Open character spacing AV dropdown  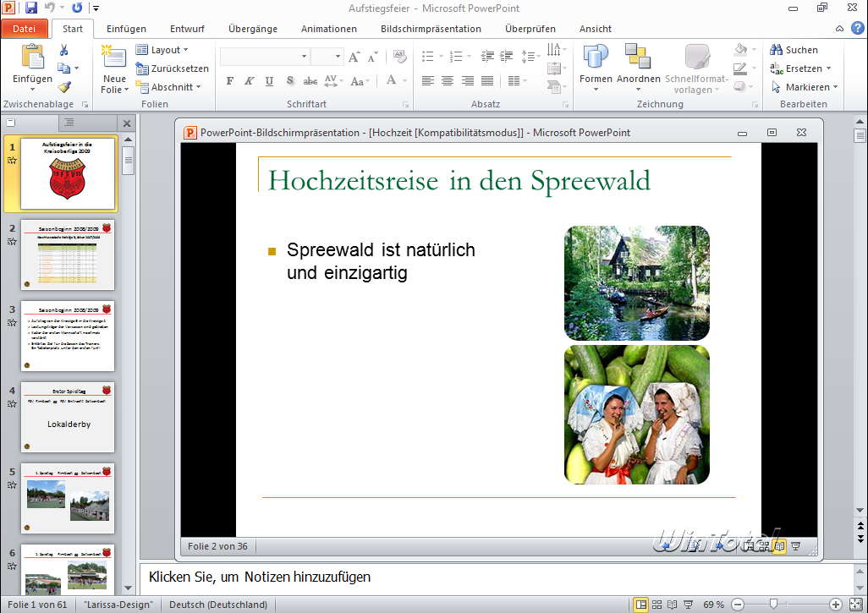[x=333, y=81]
